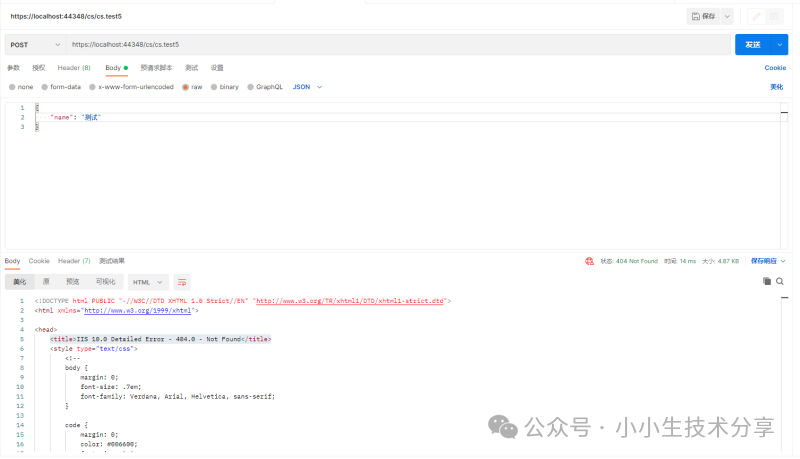This screenshot has height=459, width=800.
Task: Copy the response body with copy icon
Action: click(x=767, y=282)
